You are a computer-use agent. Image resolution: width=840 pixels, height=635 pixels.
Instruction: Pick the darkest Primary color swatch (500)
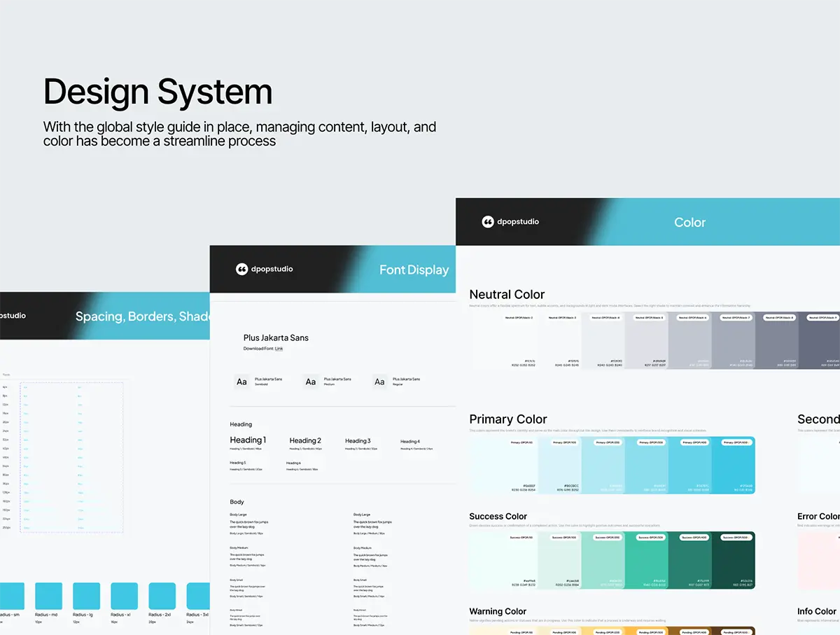coord(734,466)
